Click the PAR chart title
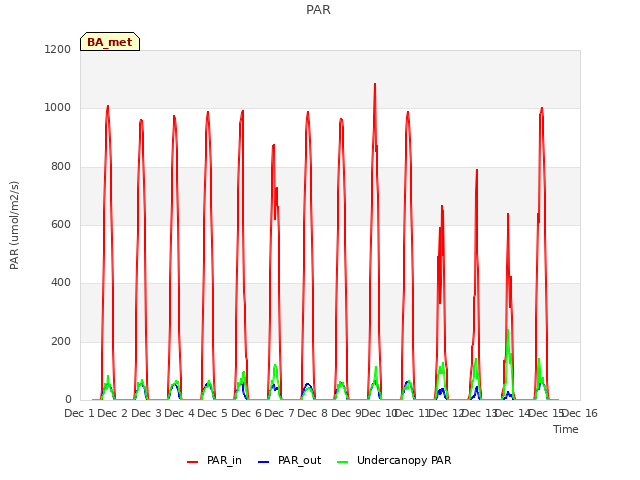This screenshot has height=480, width=640. point(318,9)
